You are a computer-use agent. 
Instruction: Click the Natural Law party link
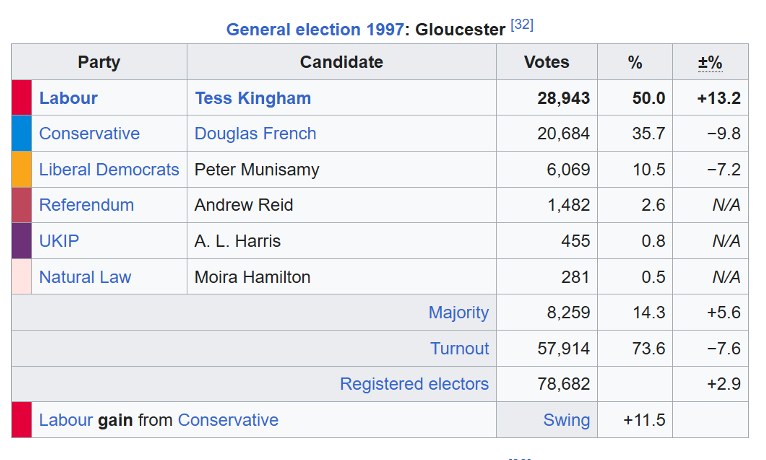tap(85, 277)
